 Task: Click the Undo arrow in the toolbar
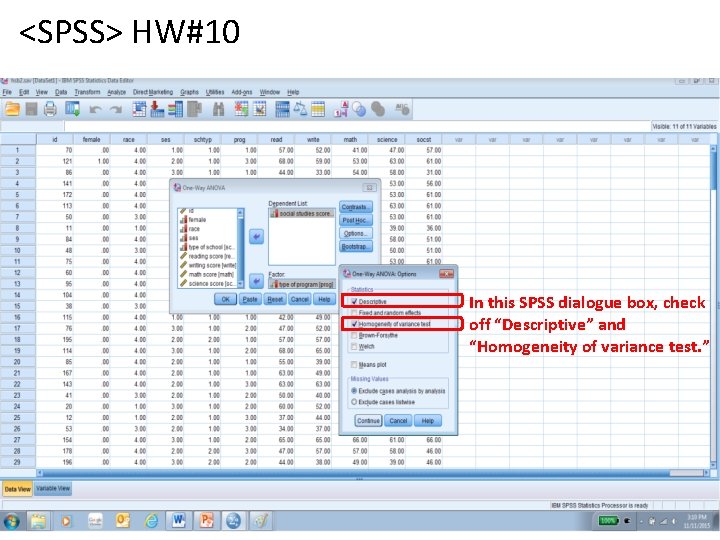click(96, 109)
